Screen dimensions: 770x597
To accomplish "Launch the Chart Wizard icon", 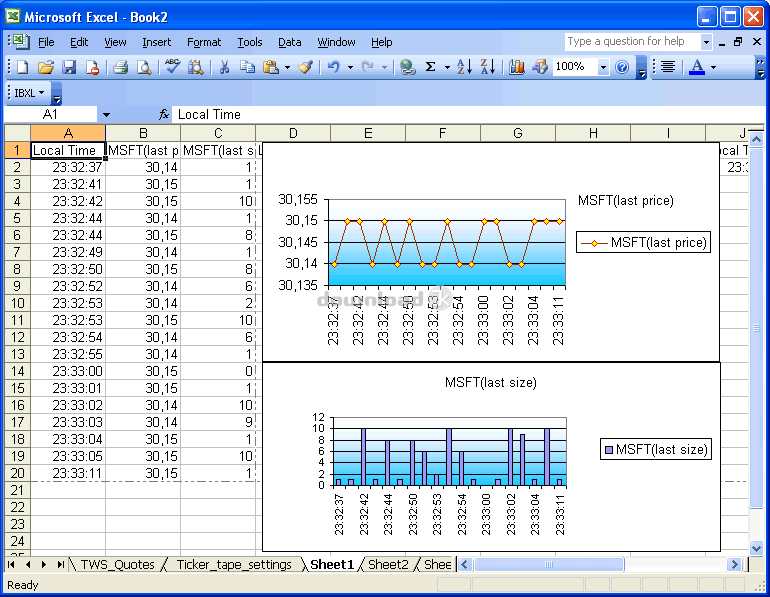I will (x=516, y=67).
